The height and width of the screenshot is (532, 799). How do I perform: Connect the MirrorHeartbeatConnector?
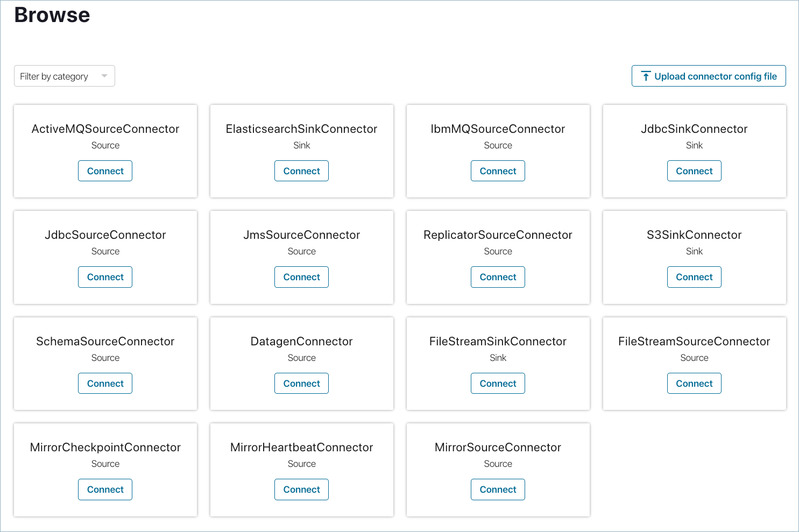tap(301, 490)
